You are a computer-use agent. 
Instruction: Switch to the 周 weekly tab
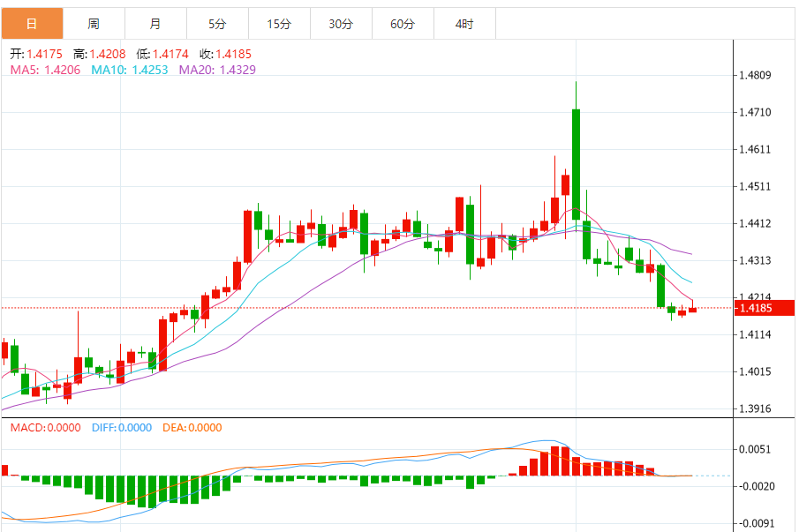click(94, 24)
